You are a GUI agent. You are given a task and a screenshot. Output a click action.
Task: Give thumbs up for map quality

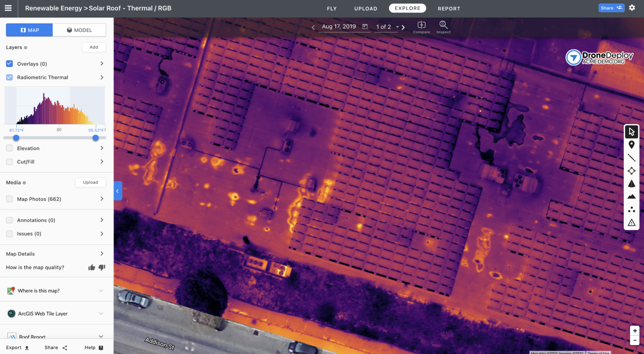pos(92,268)
